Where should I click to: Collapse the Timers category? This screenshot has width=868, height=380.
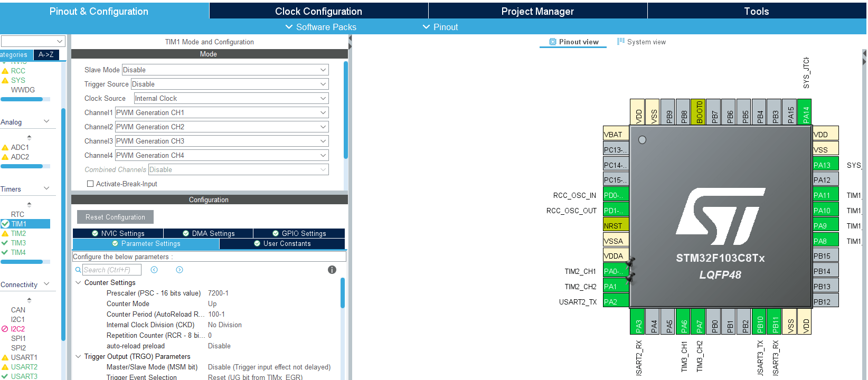[x=46, y=188]
